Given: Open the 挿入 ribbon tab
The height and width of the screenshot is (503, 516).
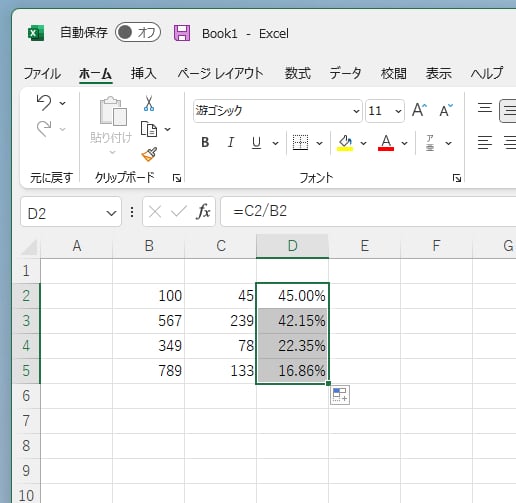Looking at the screenshot, I should click(x=143, y=73).
